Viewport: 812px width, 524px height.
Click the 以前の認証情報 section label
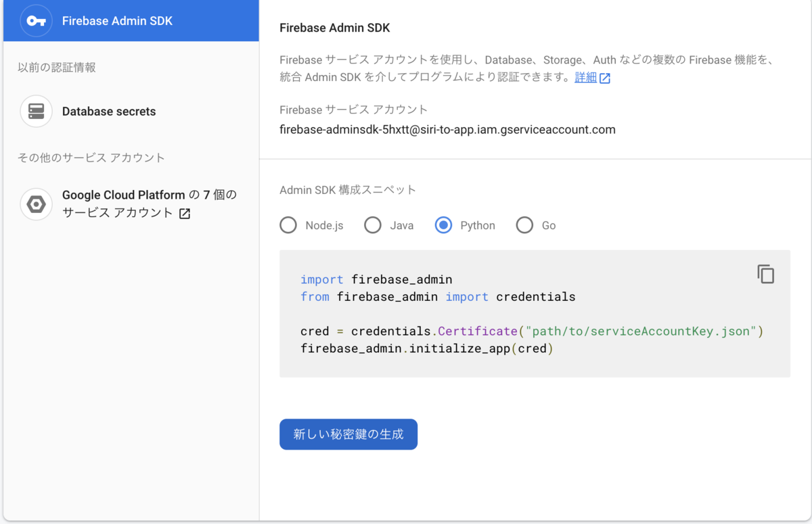57,68
